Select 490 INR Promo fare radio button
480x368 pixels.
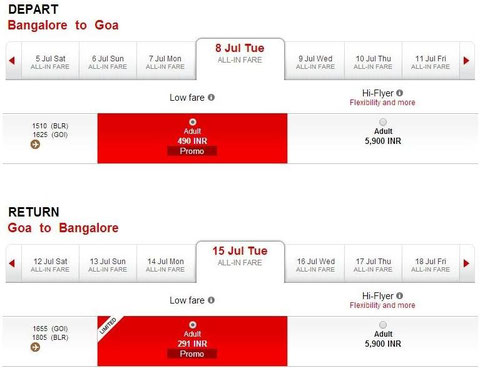pos(193,122)
